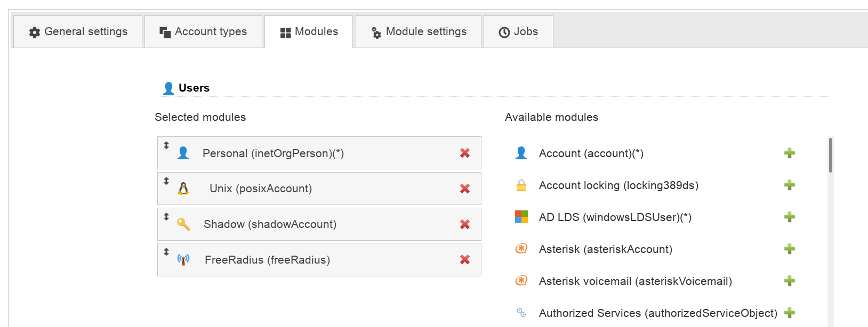Click the reorder handle on Unix module

[166, 181]
